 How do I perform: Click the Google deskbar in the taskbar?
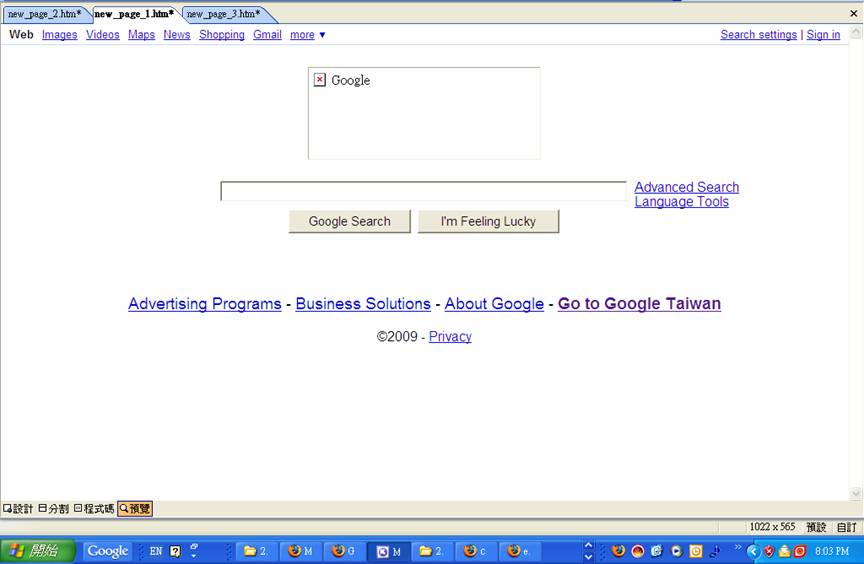(107, 551)
